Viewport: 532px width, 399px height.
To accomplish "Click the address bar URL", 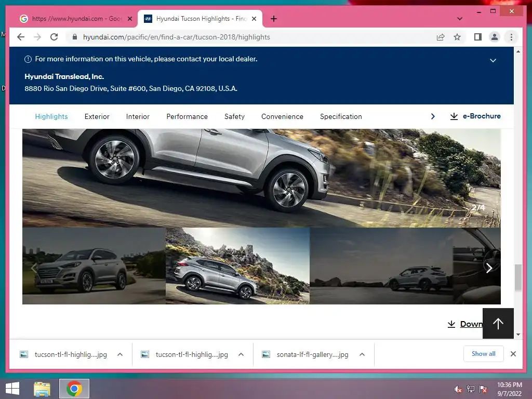I will [x=177, y=37].
